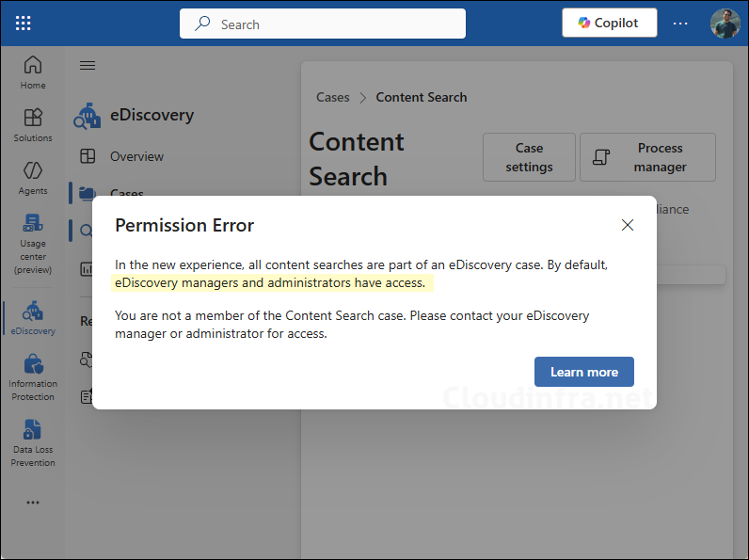Select Cases in eDiscovery navigation
Image resolution: width=749 pixels, height=560 pixels.
[126, 194]
